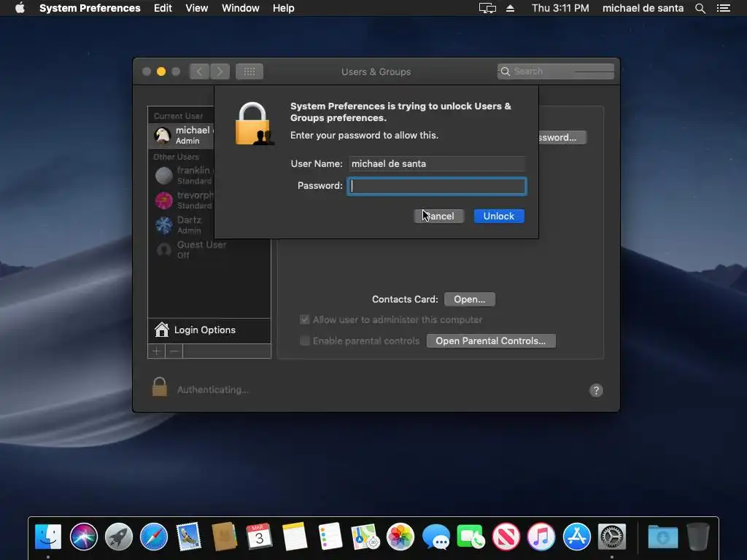Viewport: 747px width, 560px height.
Task: Click the Thu 3:11 PM clock
Action: (560, 8)
